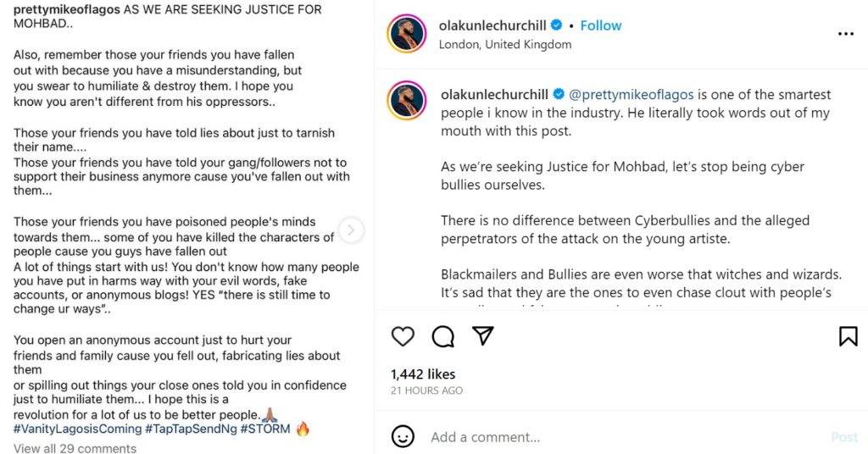This screenshot has width=868, height=454.
Task: Click the header profile picture avatar
Action: [406, 34]
